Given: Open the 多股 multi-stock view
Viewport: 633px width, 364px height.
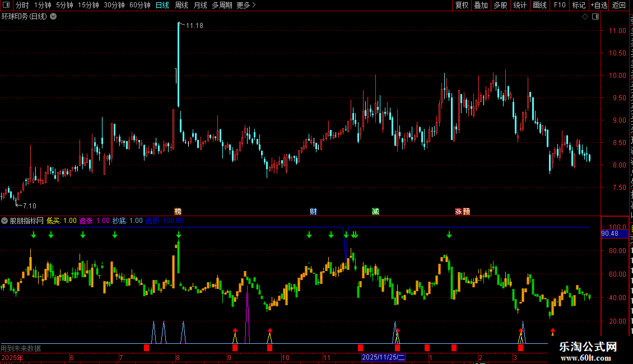Looking at the screenshot, I should point(501,5).
